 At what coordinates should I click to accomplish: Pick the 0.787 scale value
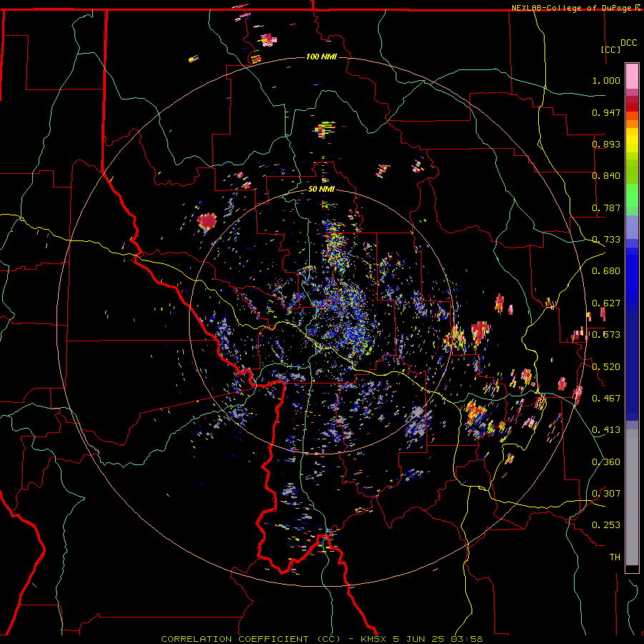pos(606,208)
